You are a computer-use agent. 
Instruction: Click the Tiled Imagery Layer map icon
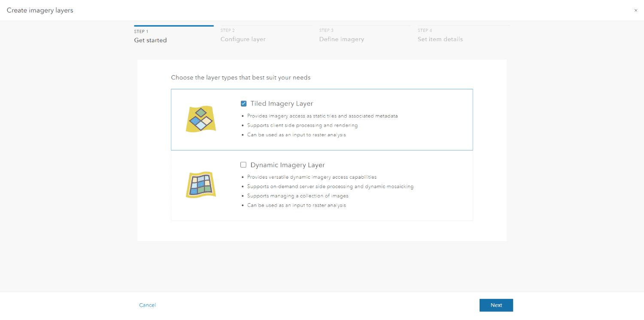(200, 119)
